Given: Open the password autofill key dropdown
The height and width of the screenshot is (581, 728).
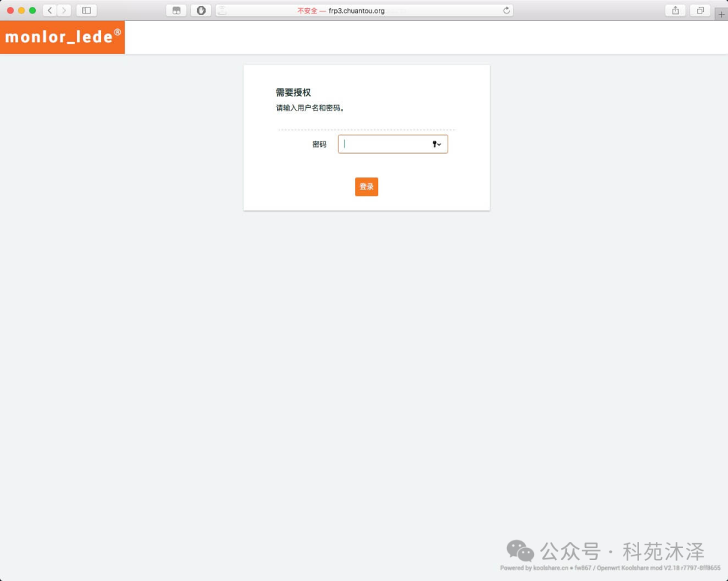Looking at the screenshot, I should (437, 144).
